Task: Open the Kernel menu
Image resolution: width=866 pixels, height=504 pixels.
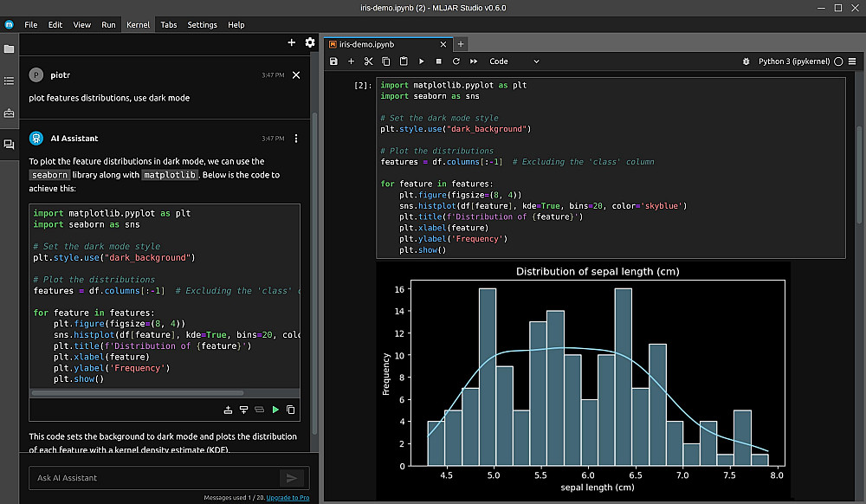Action: click(x=138, y=25)
